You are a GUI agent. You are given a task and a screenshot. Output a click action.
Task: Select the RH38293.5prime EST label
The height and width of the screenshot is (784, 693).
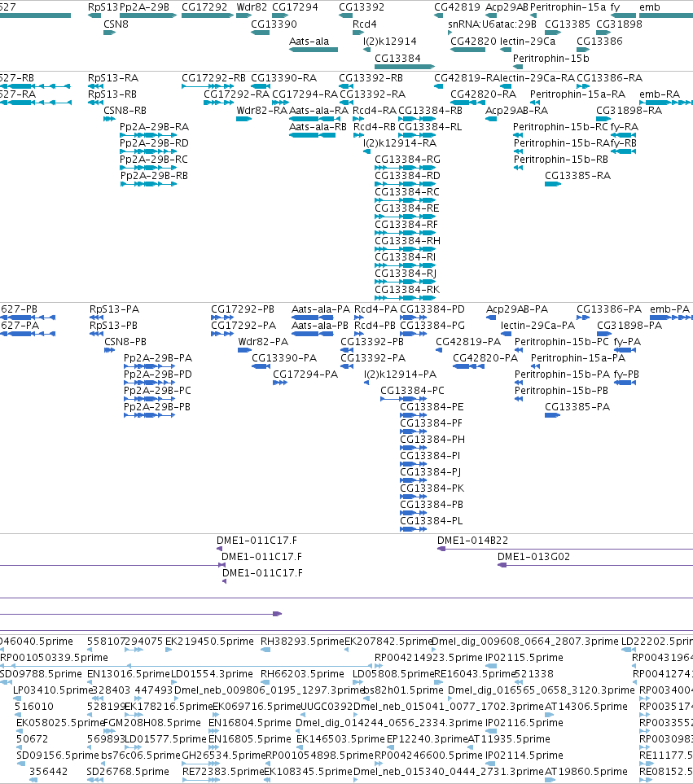[x=302, y=641]
